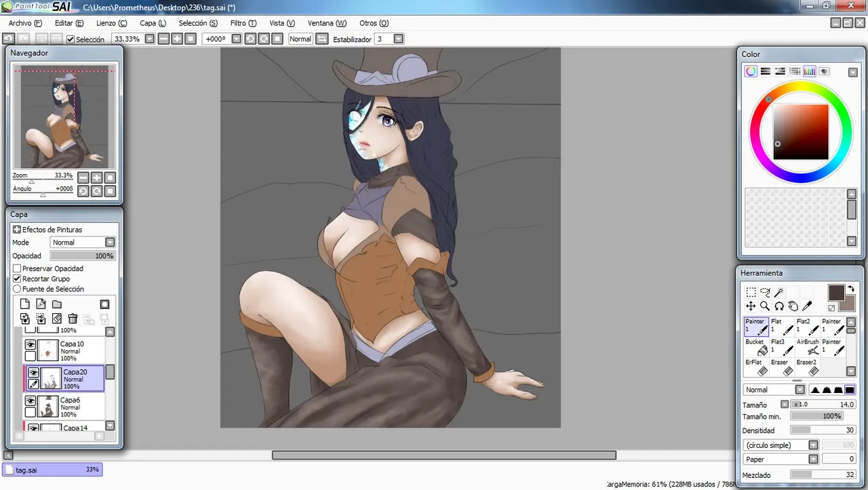The height and width of the screenshot is (490, 868).
Task: Hide layer Capa20 with eye icon
Action: (33, 372)
